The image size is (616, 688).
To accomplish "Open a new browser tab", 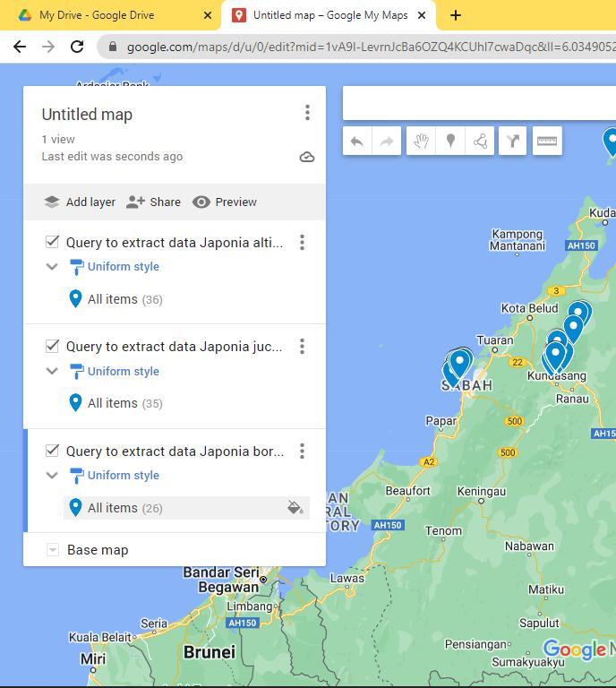I will pos(456,15).
